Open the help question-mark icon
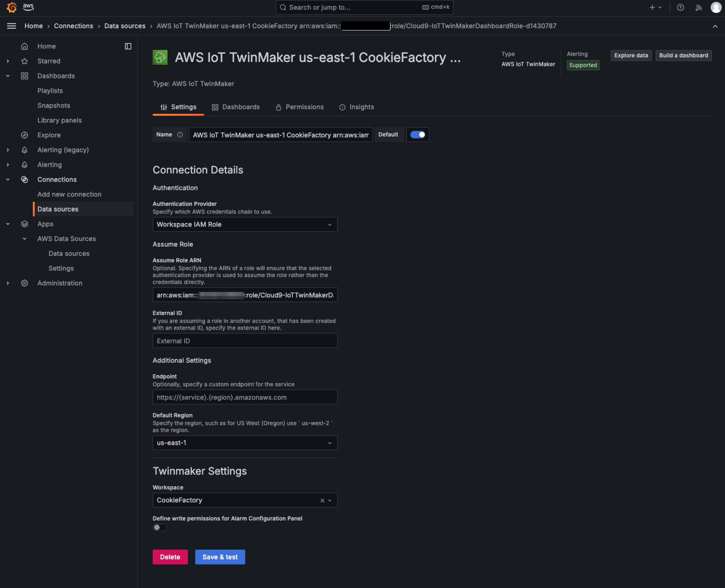The image size is (725, 588). (x=680, y=7)
